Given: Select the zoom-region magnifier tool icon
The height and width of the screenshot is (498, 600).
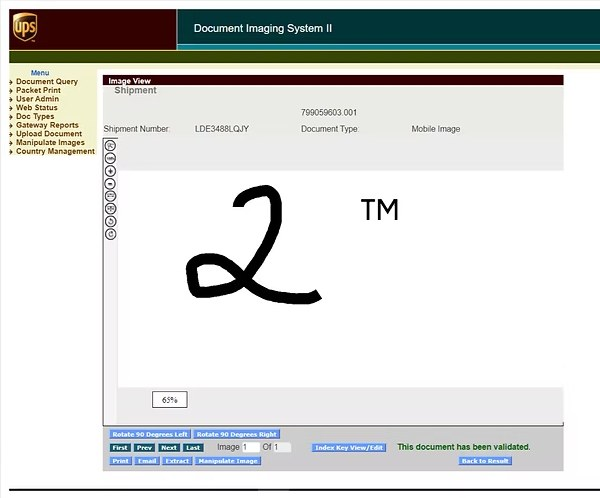Looking at the screenshot, I should click(111, 146).
